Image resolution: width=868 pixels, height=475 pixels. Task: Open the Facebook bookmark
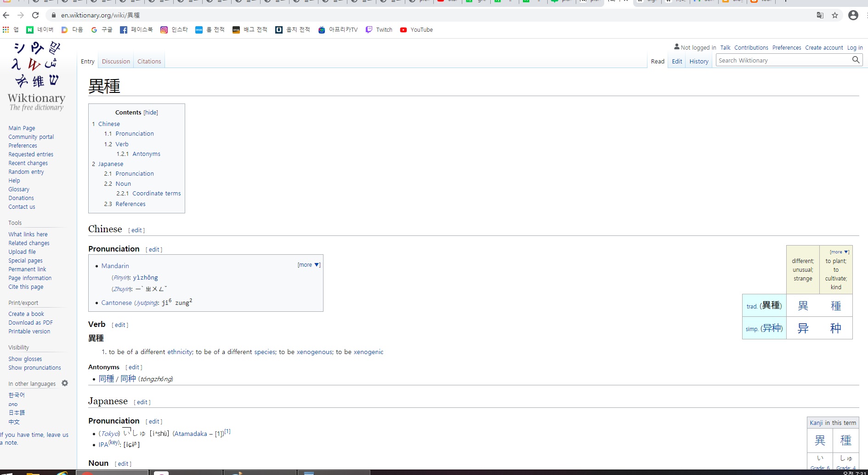pyautogui.click(x=136, y=29)
